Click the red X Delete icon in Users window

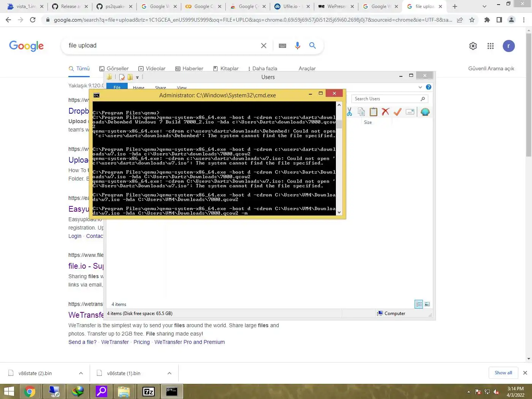(x=385, y=112)
